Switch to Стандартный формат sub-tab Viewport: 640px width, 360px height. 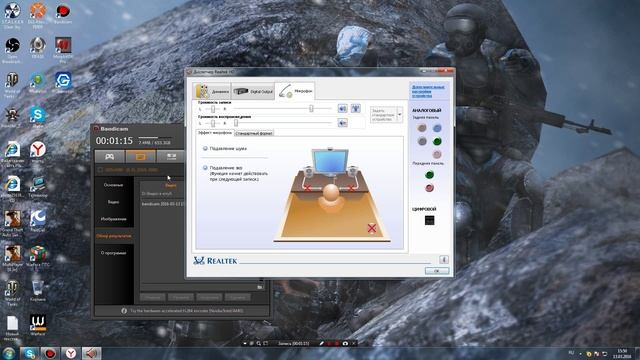tap(254, 133)
